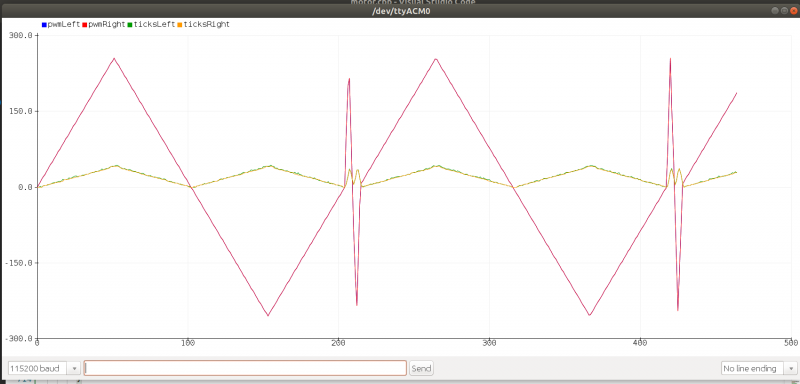
Task: Click the pwmLeft legend label
Action: (64, 24)
